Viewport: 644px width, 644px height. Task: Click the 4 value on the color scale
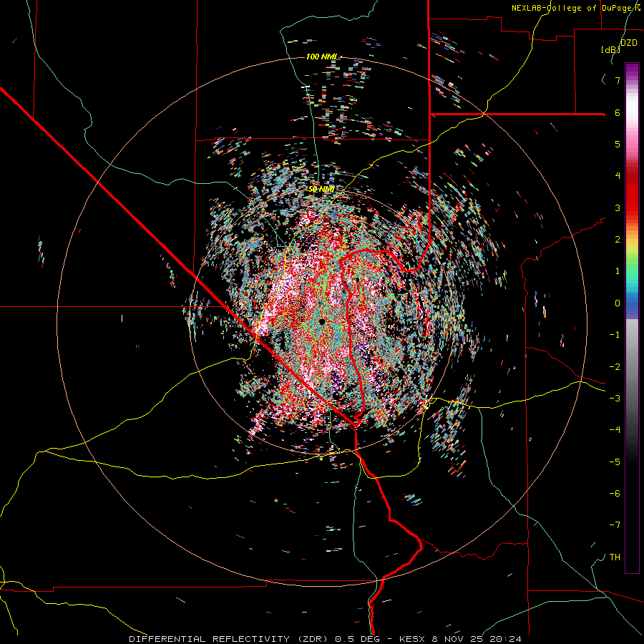(x=618, y=176)
